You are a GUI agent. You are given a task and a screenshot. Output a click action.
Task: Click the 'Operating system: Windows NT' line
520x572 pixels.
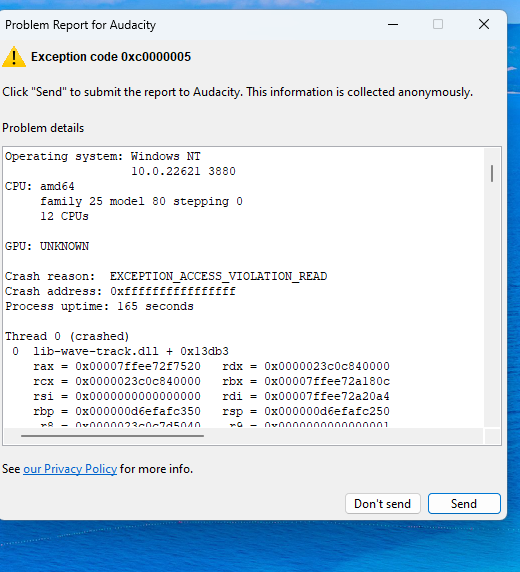[103, 156]
